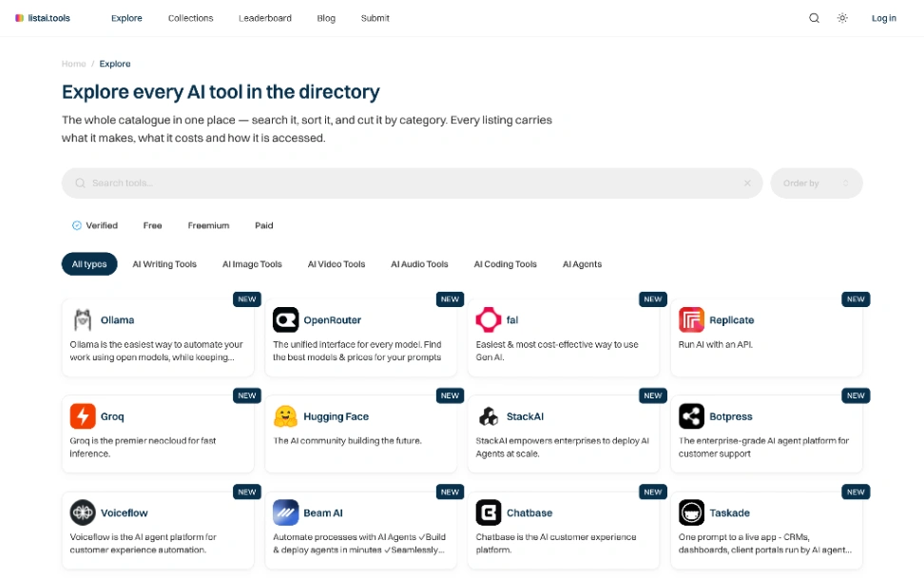
Task: Open Blog in the top navigation
Action: pos(326,18)
